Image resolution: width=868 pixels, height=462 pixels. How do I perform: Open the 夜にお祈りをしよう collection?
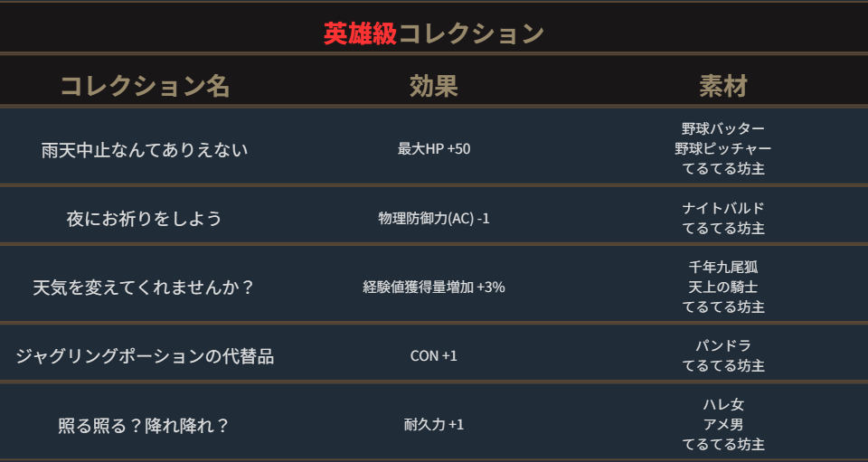(145, 218)
